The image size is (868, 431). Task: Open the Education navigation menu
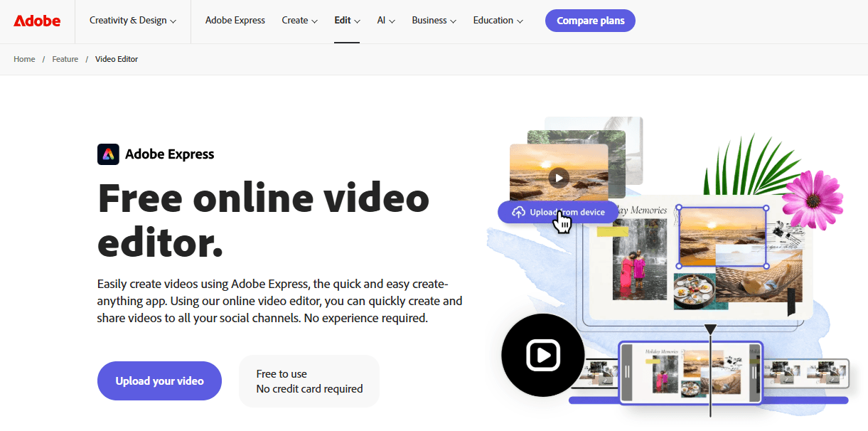(x=498, y=21)
